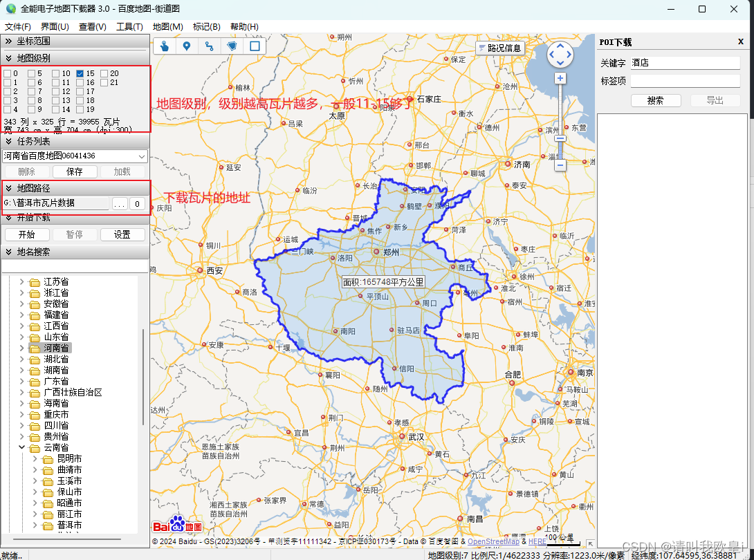Open the OpenStreetMap link
The height and width of the screenshot is (560, 754).
coord(493,541)
